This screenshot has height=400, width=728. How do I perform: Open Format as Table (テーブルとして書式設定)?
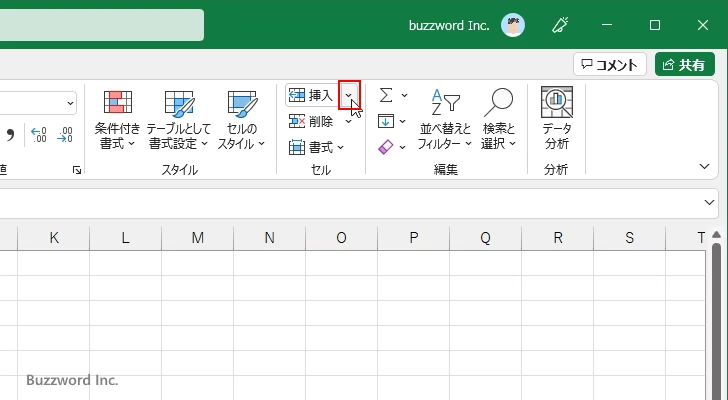point(179,119)
